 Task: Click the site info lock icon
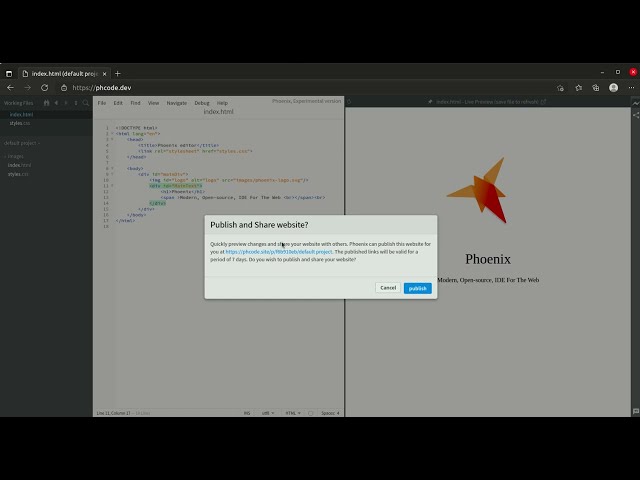coord(64,88)
